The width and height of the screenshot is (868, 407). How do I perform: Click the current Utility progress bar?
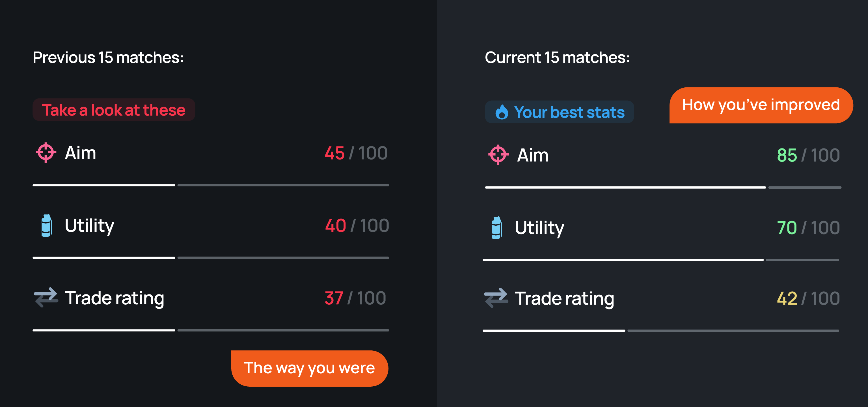coord(660,260)
